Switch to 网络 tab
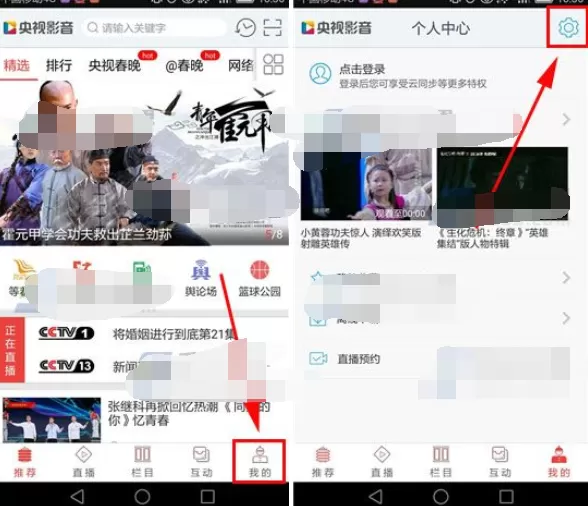This screenshot has width=588, height=506. [241, 66]
